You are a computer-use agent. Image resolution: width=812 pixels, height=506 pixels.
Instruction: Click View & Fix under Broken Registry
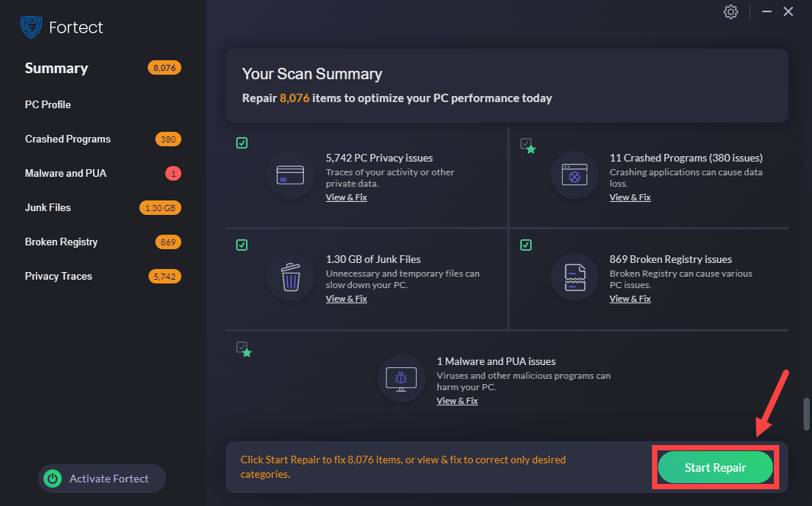tap(630, 299)
